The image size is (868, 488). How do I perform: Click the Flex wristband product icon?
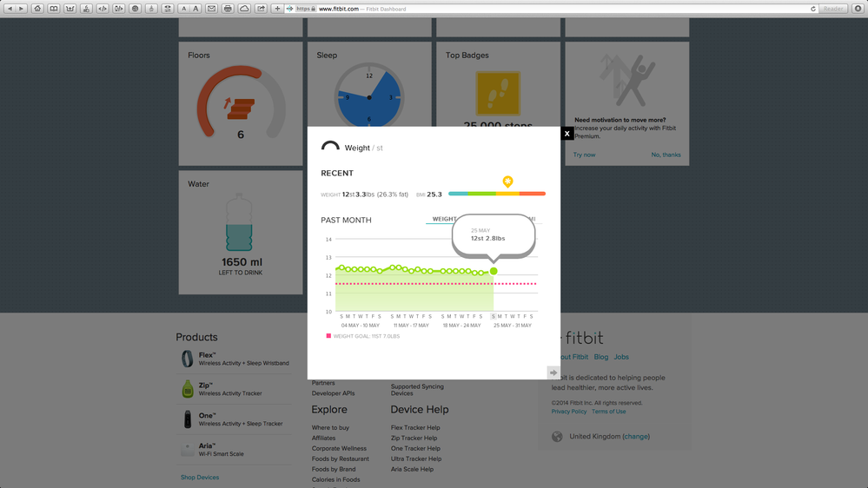[188, 359]
